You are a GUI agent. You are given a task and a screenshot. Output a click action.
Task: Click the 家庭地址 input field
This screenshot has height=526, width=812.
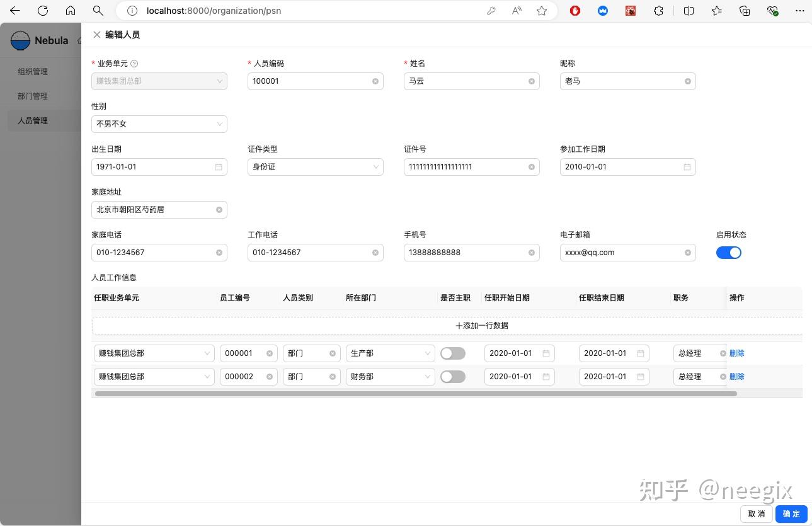157,209
